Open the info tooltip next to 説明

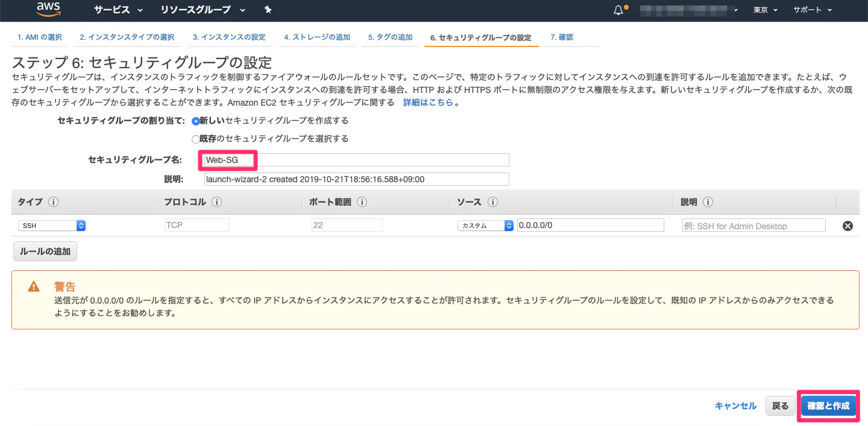[x=708, y=202]
